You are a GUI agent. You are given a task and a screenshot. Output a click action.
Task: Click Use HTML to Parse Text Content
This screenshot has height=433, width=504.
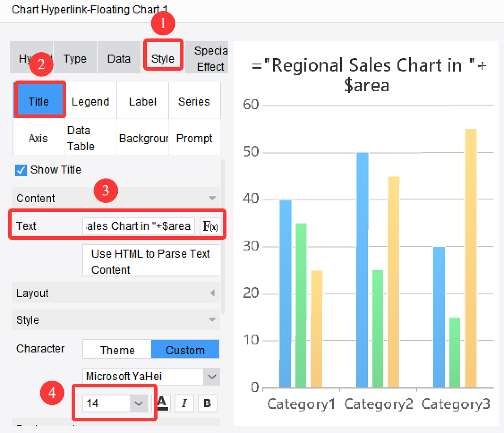[x=151, y=261]
